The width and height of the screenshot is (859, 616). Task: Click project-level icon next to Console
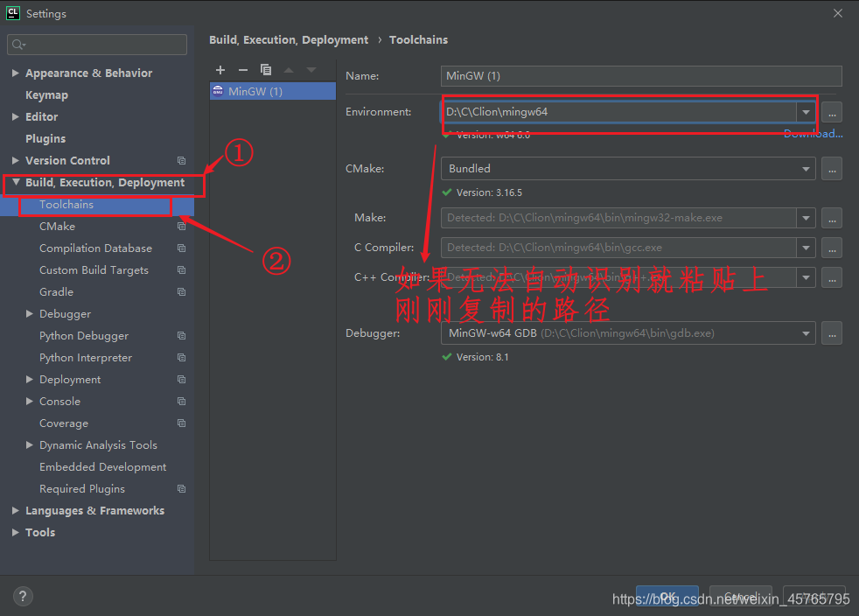point(181,402)
